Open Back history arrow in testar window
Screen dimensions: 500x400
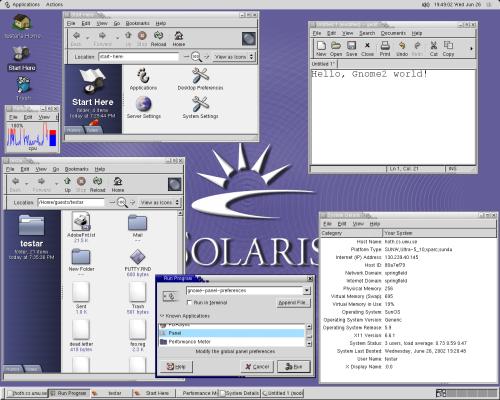27,183
